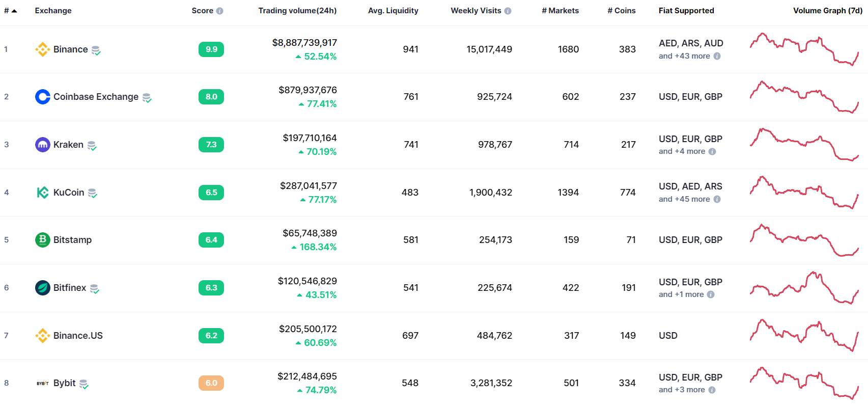The image size is (868, 406).
Task: Click Binance.US fiat supported USD
Action: 668,336
